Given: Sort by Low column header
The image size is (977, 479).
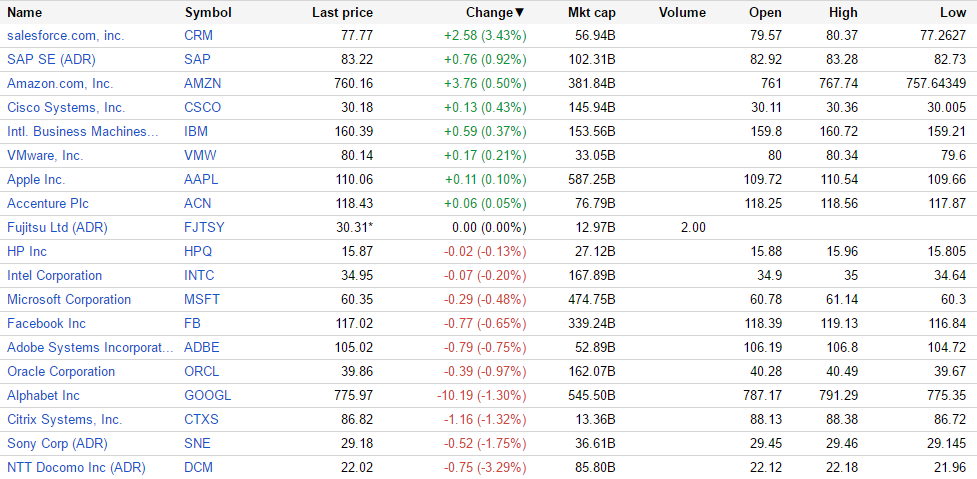Looking at the screenshot, I should (x=953, y=13).
